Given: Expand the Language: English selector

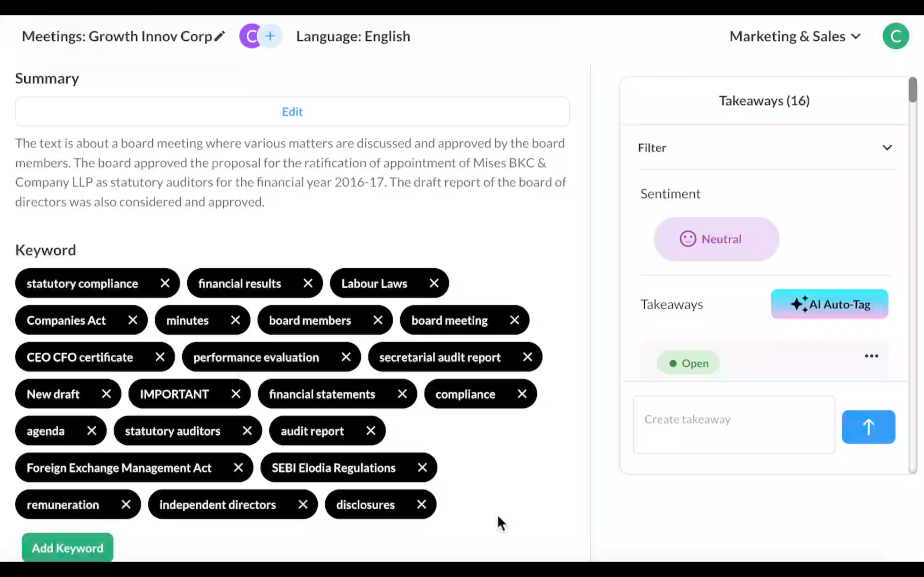Looking at the screenshot, I should (353, 35).
